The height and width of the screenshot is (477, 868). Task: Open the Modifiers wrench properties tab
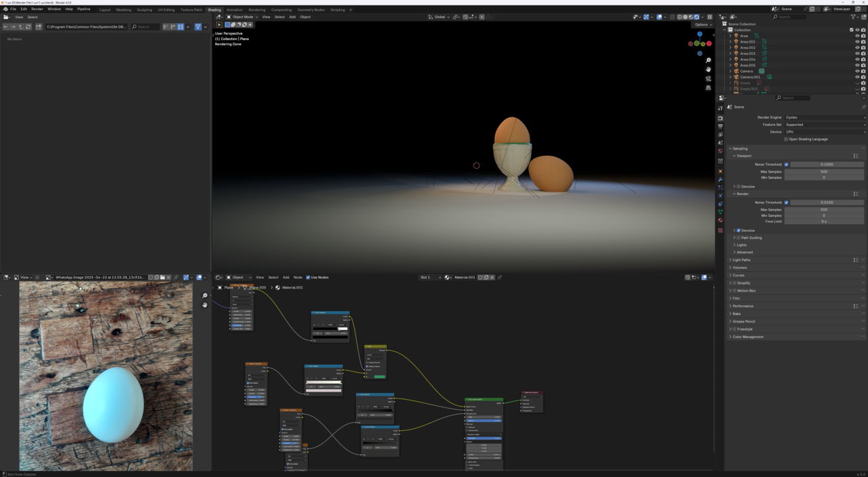tap(720, 179)
